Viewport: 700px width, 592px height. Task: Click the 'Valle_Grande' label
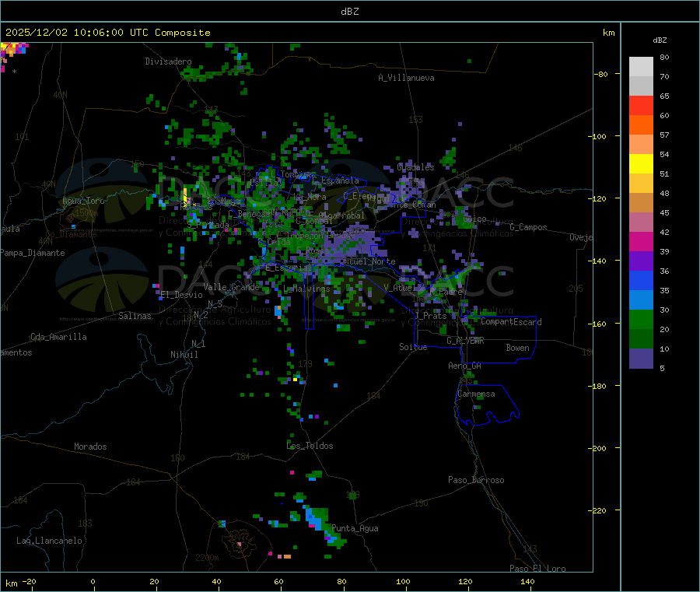point(231,286)
